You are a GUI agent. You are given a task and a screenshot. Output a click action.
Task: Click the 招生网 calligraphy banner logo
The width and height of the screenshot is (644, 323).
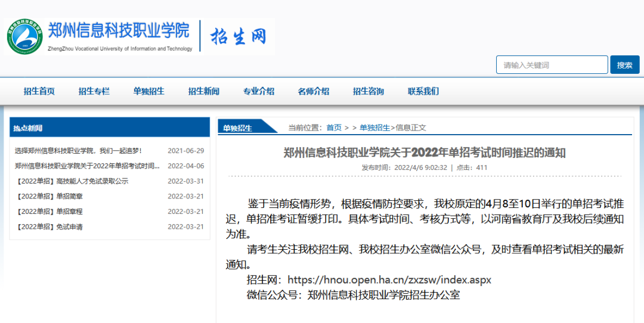pos(238,36)
